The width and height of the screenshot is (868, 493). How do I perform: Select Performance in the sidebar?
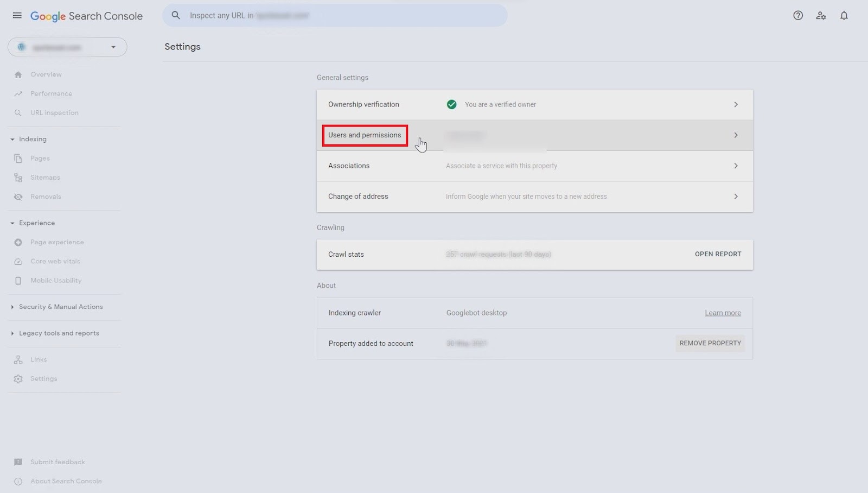[52, 93]
